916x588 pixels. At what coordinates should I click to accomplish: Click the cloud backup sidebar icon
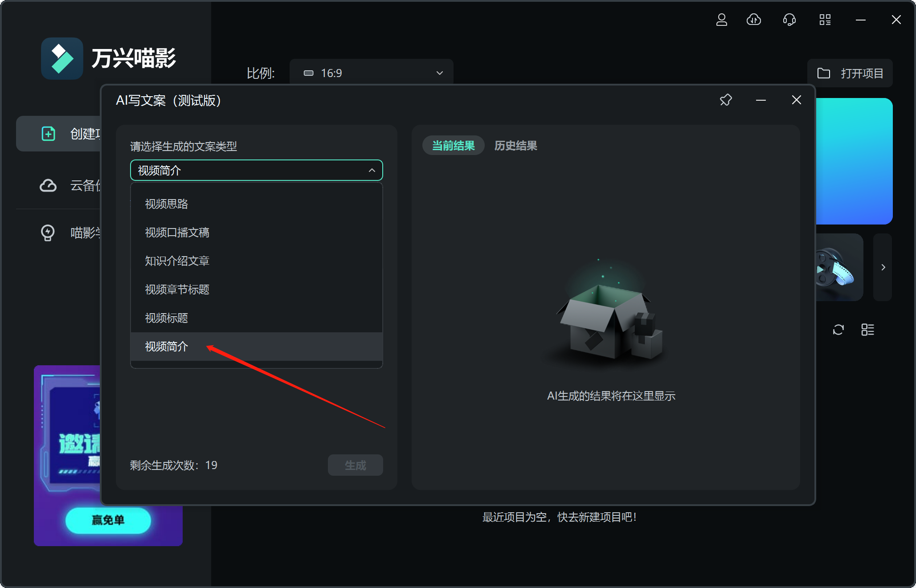coord(48,185)
